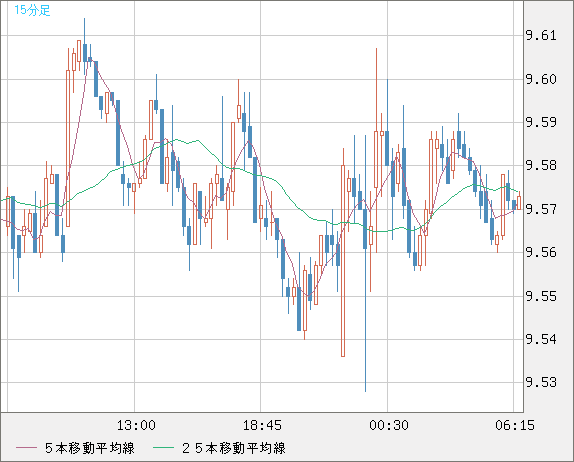This screenshot has width=574, height=462.
Task: Click the lowest blue candle wick near 9.53
Action: coord(365,320)
